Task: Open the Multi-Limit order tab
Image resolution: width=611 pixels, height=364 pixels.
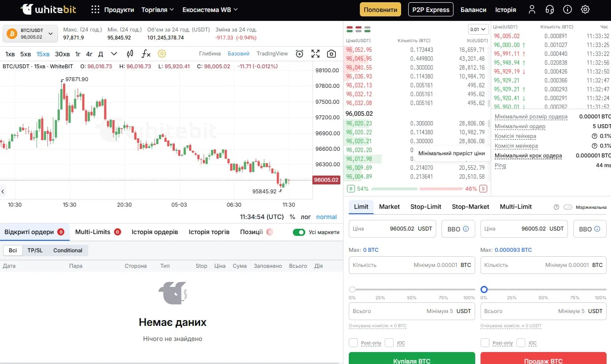Action: tap(516, 207)
